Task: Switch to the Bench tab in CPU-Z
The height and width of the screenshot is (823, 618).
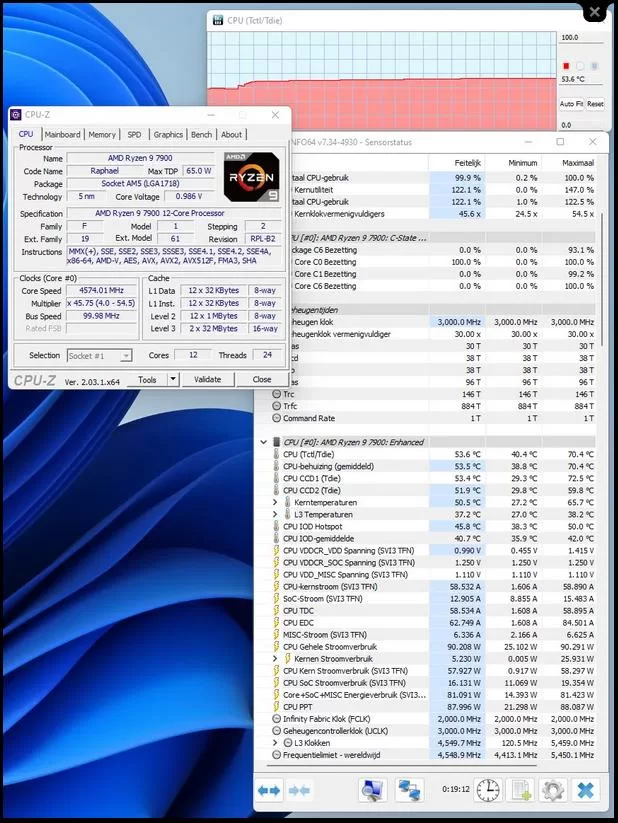Action: (x=202, y=134)
